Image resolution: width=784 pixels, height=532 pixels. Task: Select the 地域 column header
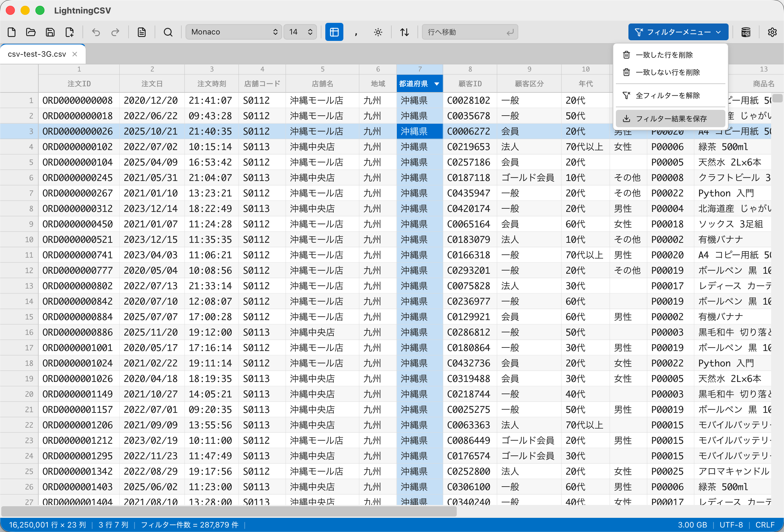pos(378,84)
